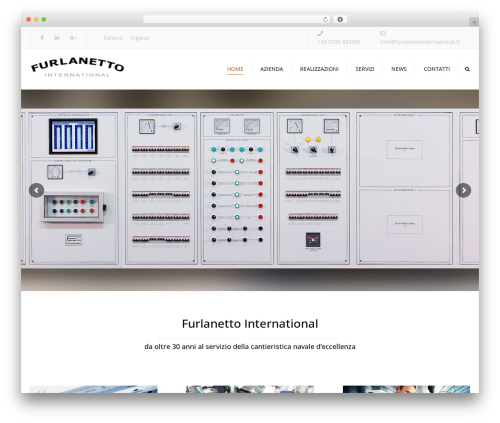The height and width of the screenshot is (423, 500).
Task: Click the Furlanetto International logo
Action: coord(77,67)
